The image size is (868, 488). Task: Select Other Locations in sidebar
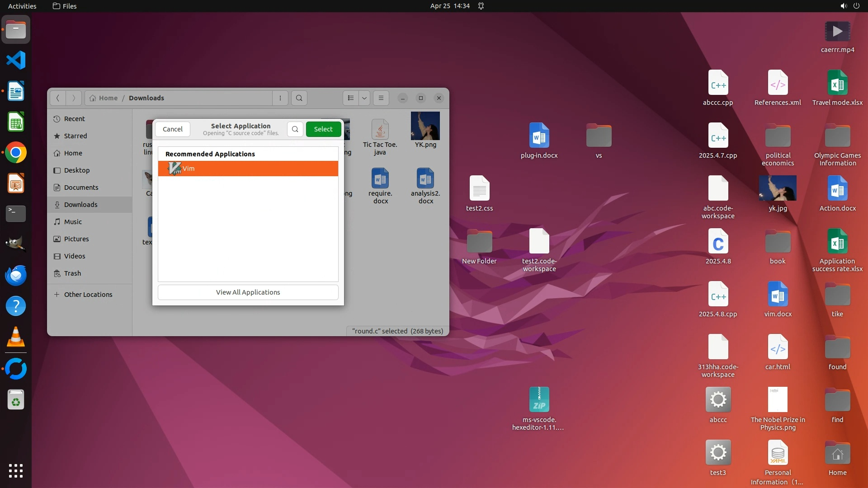[88, 295]
